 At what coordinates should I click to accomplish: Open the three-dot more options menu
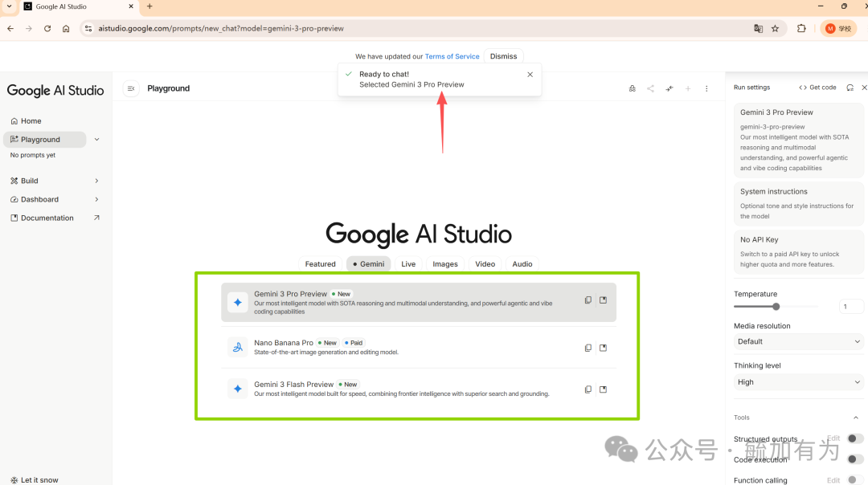pos(706,88)
